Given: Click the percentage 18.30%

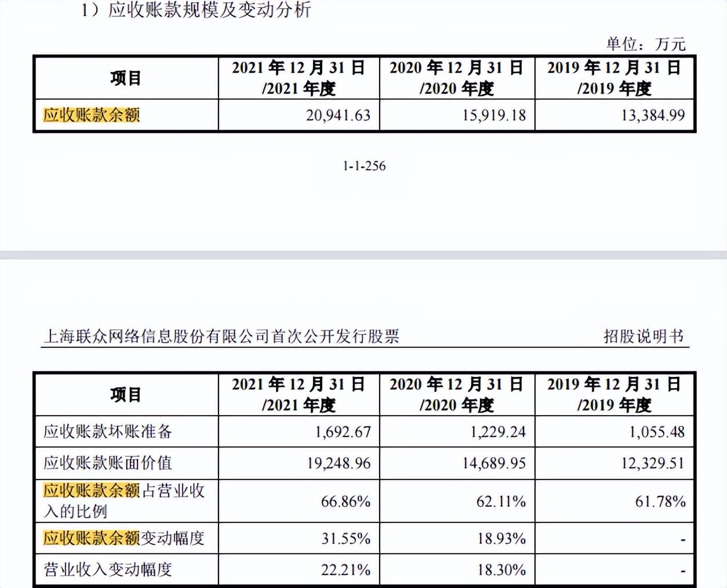Looking at the screenshot, I should (501, 570).
